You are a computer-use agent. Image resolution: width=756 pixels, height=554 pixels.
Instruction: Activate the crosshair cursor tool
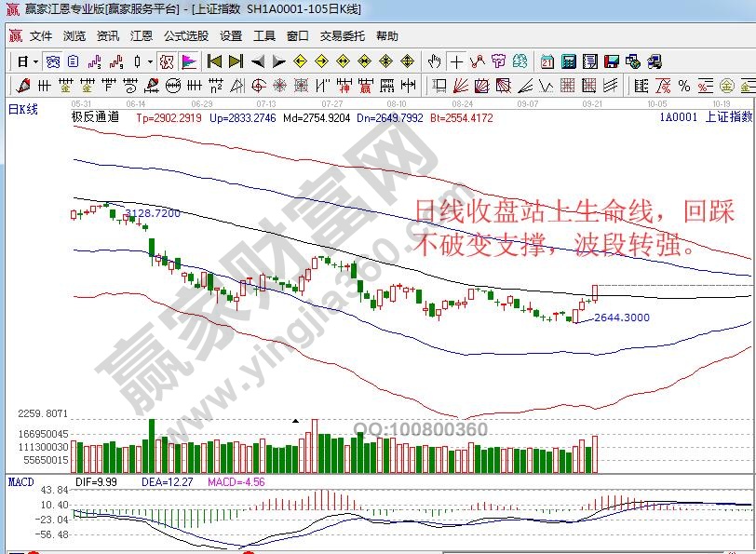tap(456, 62)
